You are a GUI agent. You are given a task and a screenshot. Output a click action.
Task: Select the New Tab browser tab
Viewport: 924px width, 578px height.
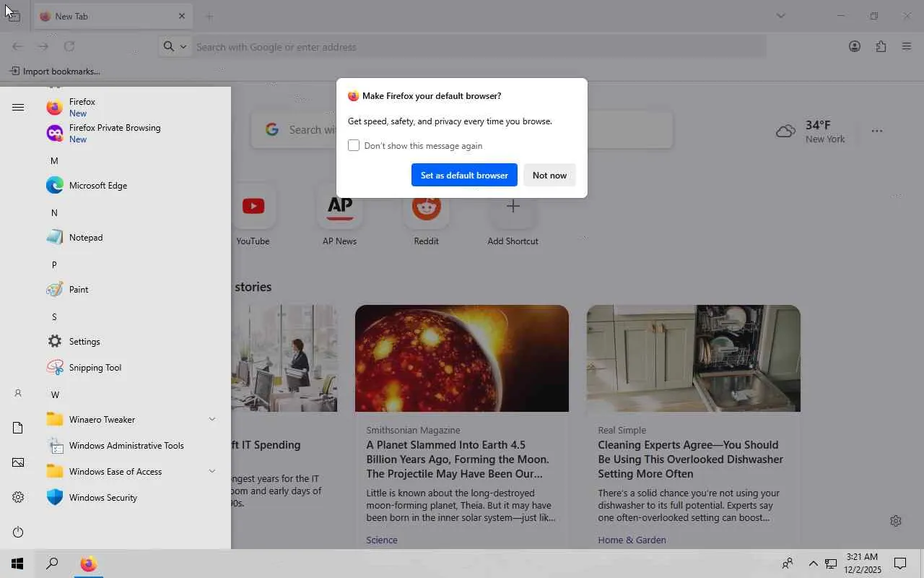113,16
